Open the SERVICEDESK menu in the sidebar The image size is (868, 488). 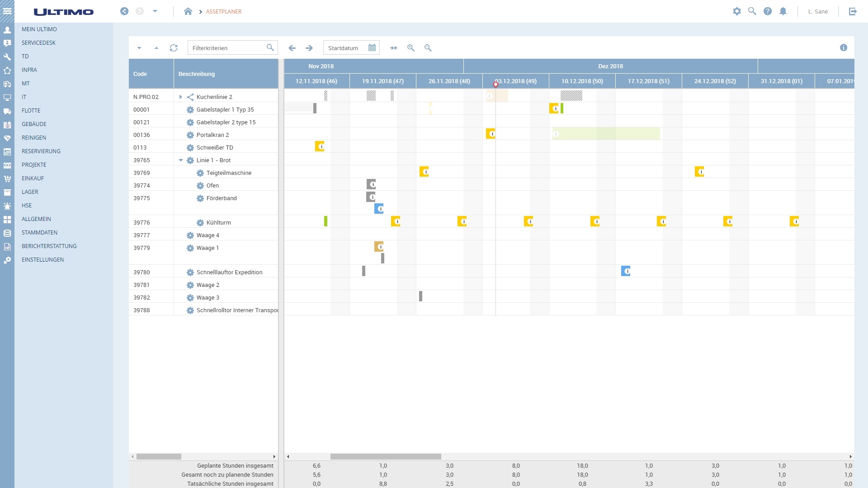pyautogui.click(x=38, y=42)
